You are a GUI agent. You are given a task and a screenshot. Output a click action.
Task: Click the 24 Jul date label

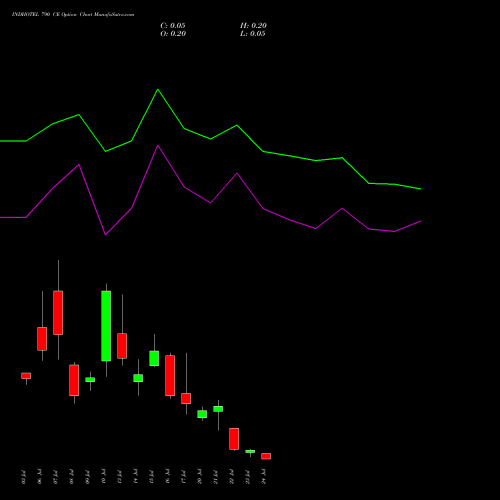263,477
